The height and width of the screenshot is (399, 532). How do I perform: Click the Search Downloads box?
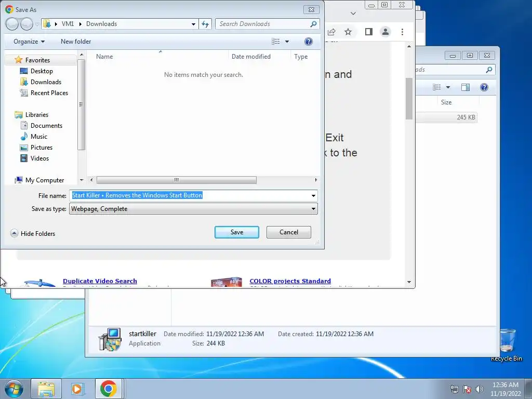pos(263,24)
